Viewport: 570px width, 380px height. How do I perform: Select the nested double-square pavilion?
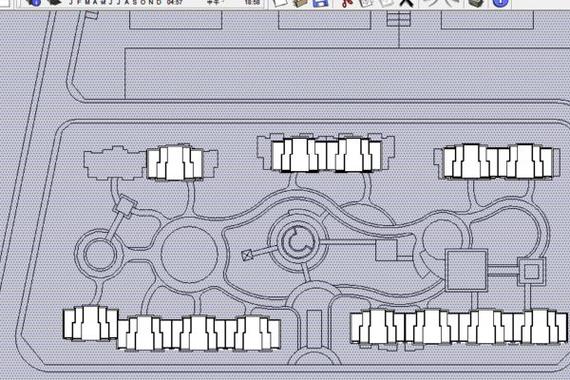pos(531,271)
